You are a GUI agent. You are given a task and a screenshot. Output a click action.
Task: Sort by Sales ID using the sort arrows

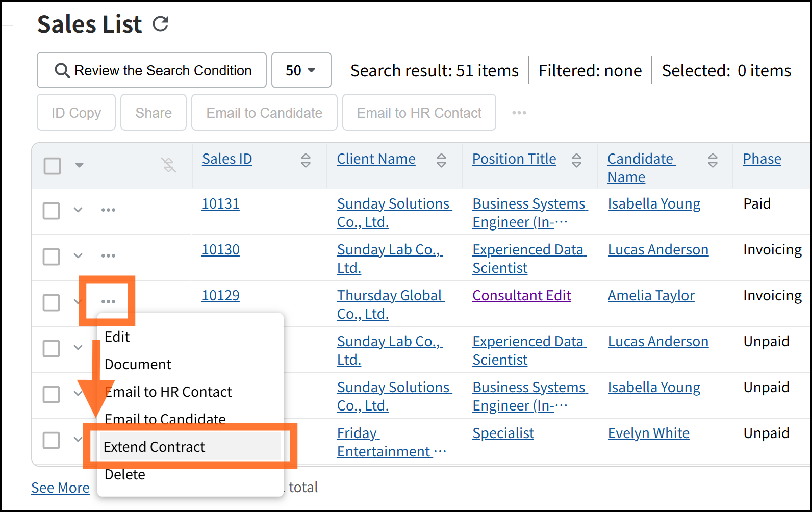point(306,160)
